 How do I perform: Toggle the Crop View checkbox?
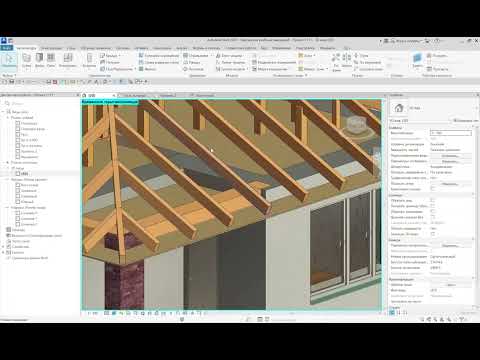coord(433,200)
